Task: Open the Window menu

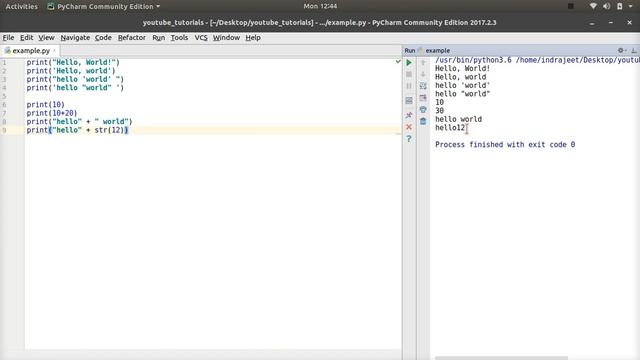Action: pyautogui.click(x=226, y=38)
